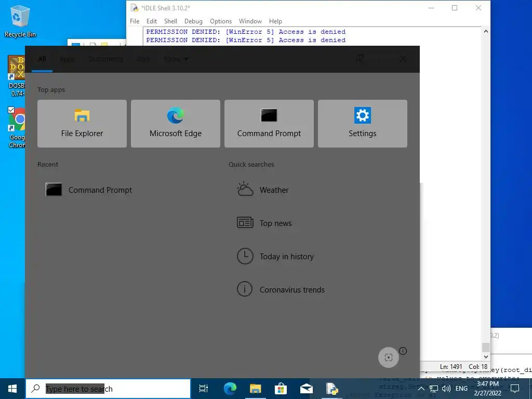Open the network status tray icon
The width and height of the screenshot is (532, 399).
[434, 389]
